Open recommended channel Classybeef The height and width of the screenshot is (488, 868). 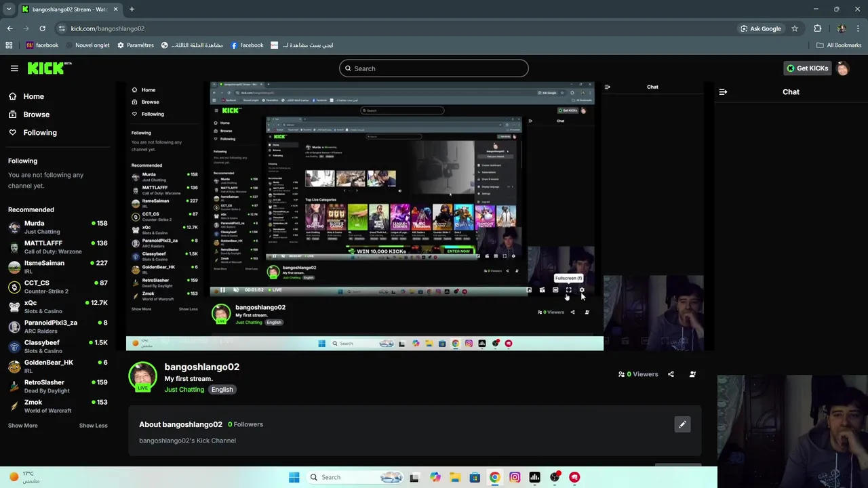(x=58, y=346)
